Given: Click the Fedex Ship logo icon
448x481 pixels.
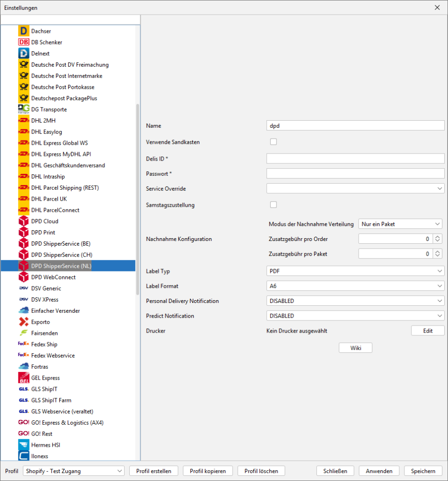Looking at the screenshot, I should 24,344.
